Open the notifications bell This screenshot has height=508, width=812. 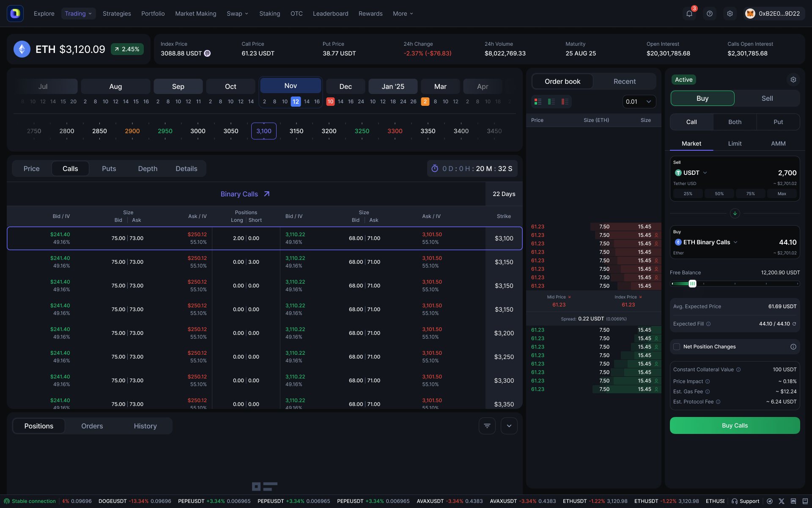pyautogui.click(x=689, y=13)
